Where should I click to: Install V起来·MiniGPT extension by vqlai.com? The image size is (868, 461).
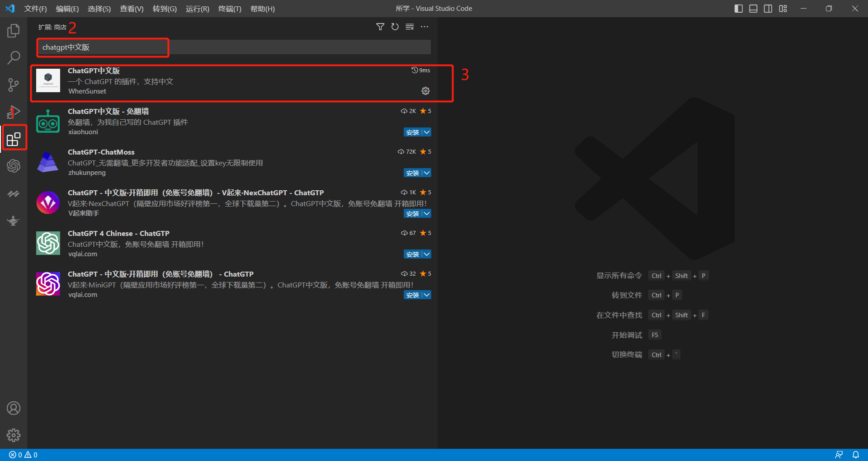[x=413, y=295]
